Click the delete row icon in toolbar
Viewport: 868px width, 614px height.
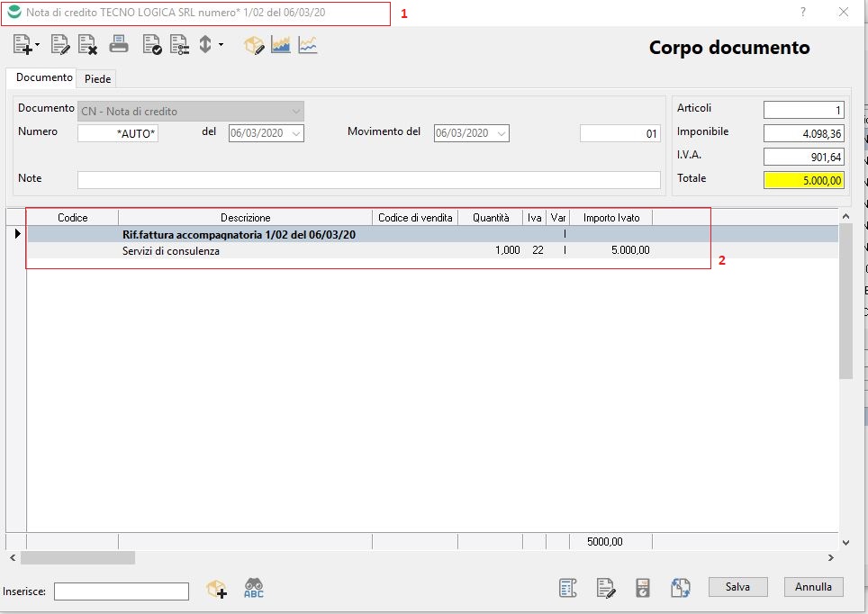click(87, 44)
